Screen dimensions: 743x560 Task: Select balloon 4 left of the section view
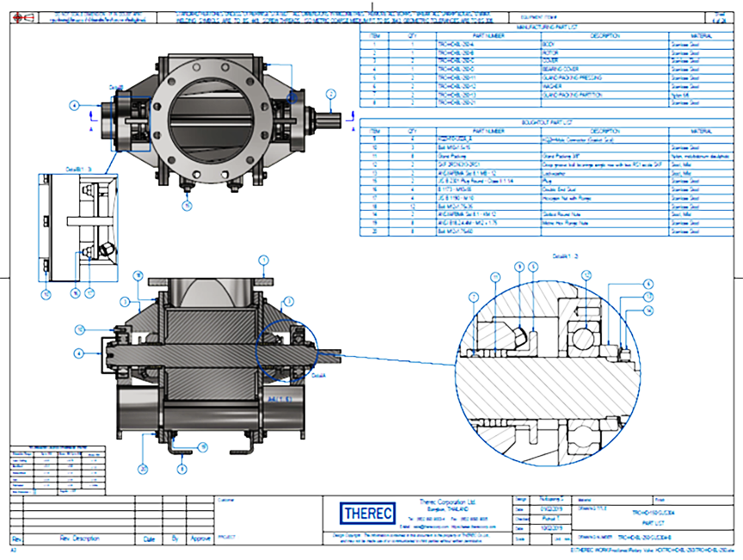(x=79, y=353)
